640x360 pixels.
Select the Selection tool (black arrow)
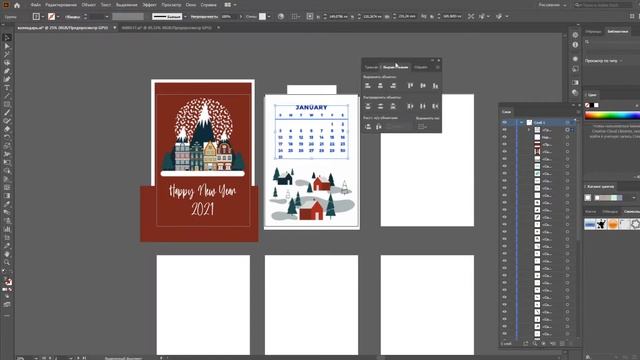pyautogui.click(x=7, y=38)
